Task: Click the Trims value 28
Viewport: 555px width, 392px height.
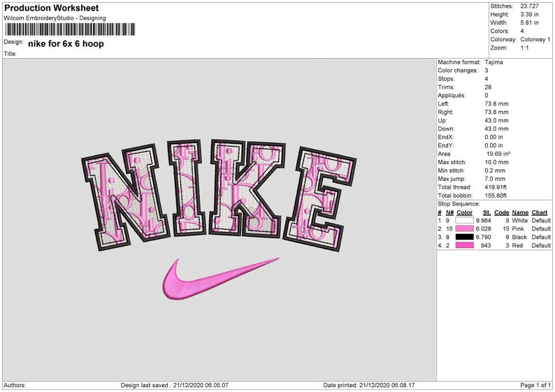Action: pyautogui.click(x=488, y=87)
